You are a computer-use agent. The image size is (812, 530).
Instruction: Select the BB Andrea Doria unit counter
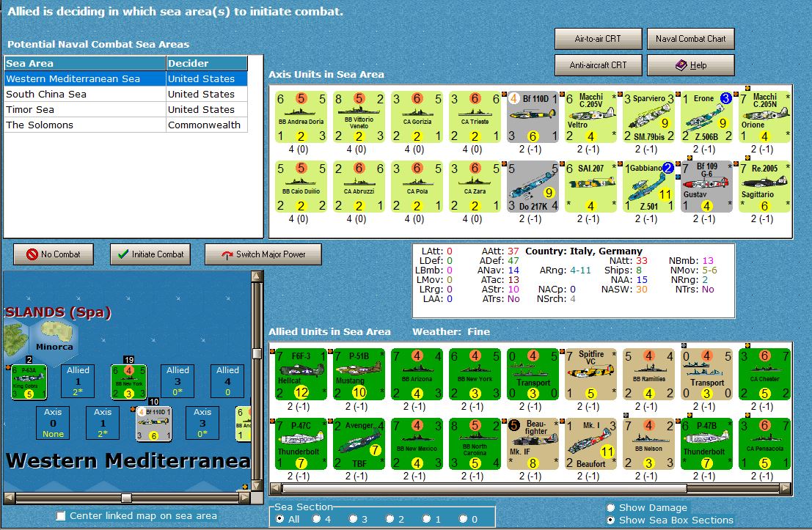point(301,117)
